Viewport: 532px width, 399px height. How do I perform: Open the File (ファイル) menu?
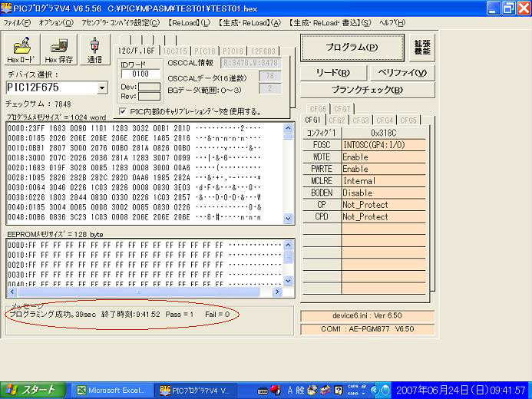pos(16,23)
